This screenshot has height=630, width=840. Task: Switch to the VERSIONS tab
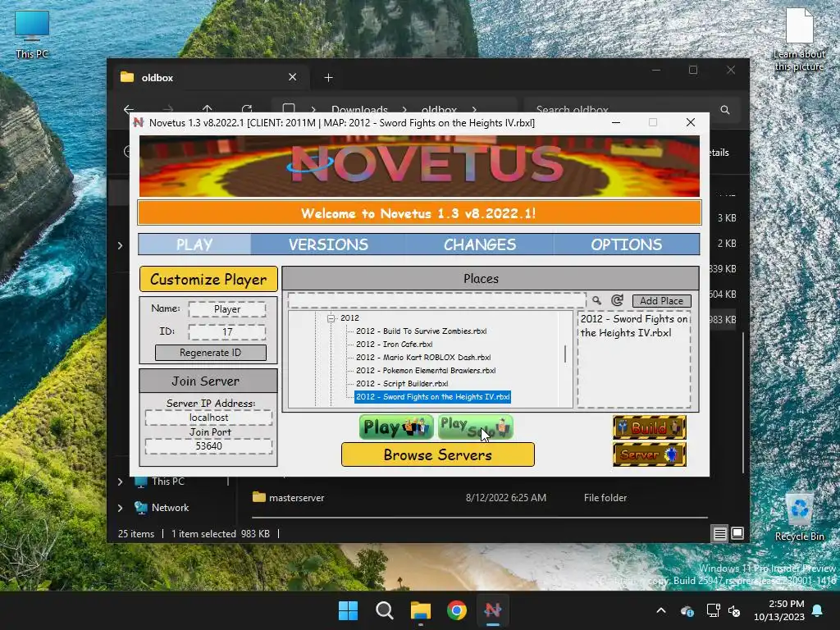click(328, 244)
